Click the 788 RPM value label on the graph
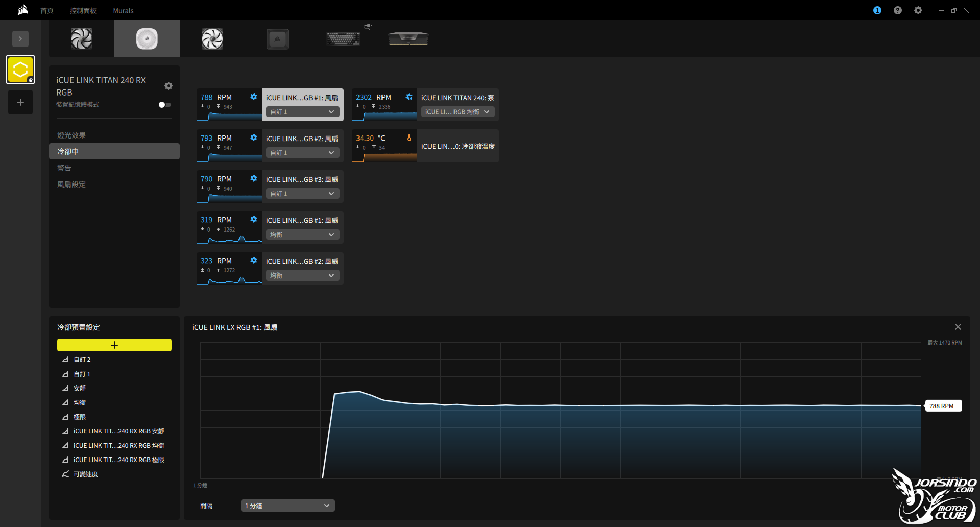The image size is (980, 527). point(943,406)
